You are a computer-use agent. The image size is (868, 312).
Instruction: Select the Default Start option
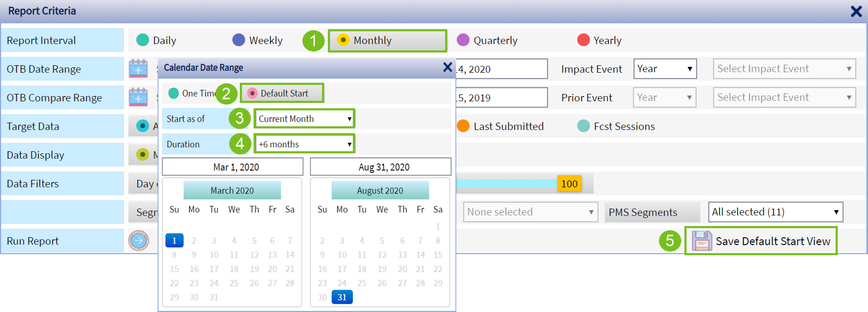253,93
